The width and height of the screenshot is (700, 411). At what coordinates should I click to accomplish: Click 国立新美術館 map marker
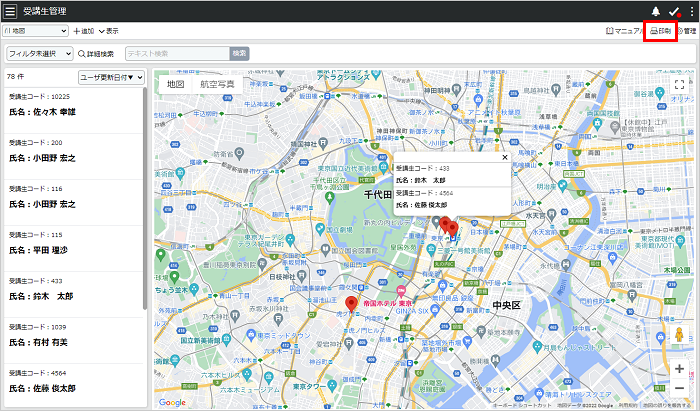click(226, 340)
